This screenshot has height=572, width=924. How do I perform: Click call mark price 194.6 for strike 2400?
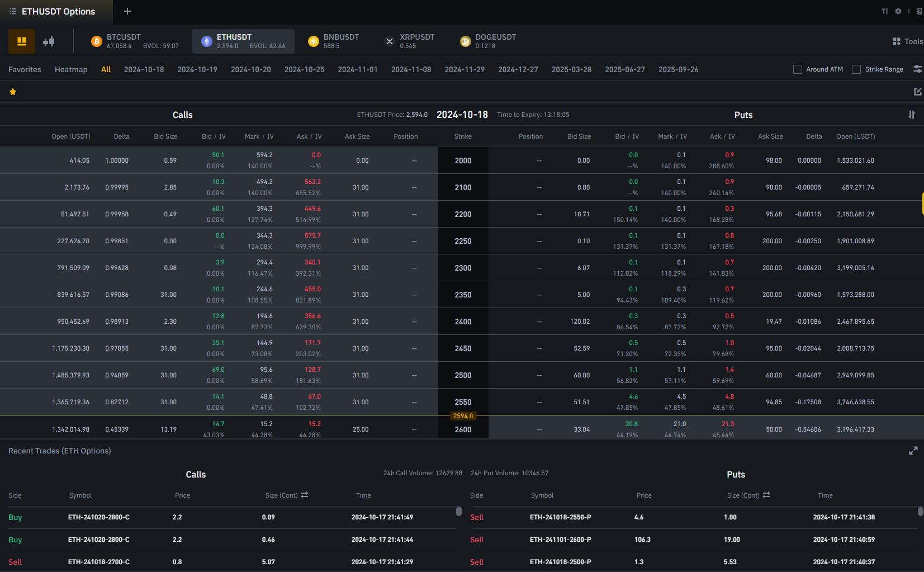click(265, 316)
